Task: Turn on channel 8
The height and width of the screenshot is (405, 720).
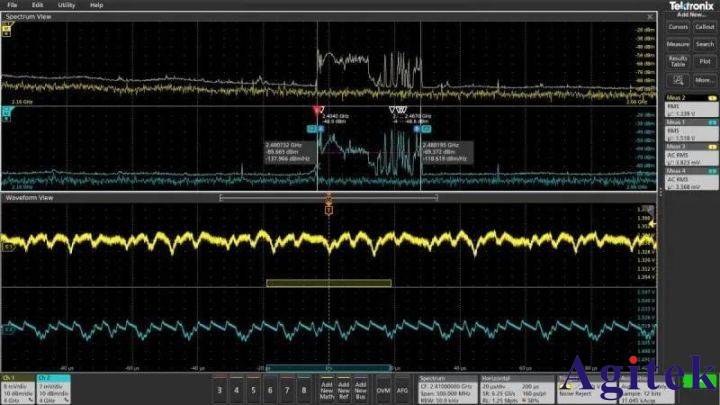Action: [x=302, y=386]
